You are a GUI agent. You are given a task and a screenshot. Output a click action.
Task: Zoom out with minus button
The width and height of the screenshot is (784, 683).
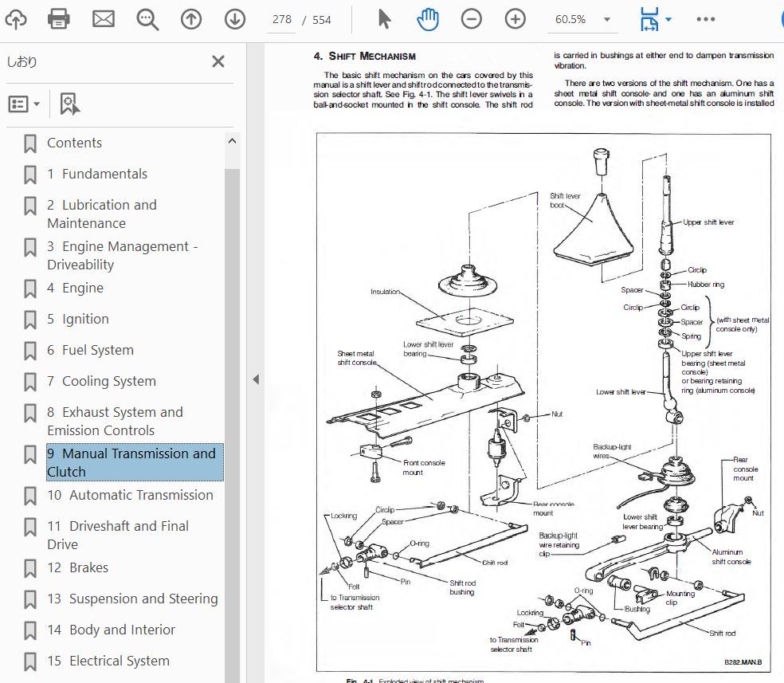471,19
